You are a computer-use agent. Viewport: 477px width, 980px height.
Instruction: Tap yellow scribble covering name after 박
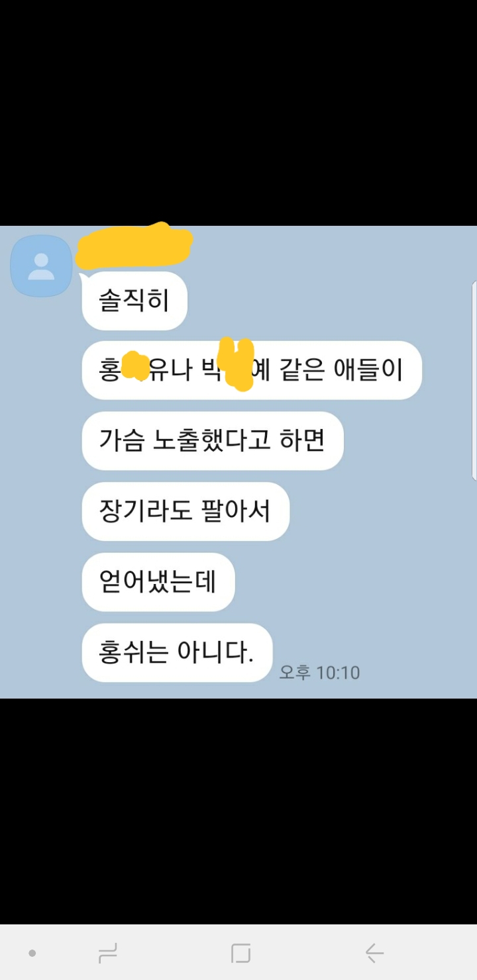coord(236,364)
